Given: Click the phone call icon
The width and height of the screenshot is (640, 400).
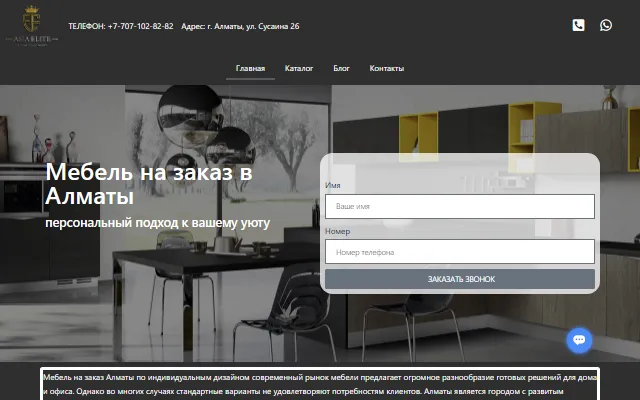Looking at the screenshot, I should click(578, 25).
